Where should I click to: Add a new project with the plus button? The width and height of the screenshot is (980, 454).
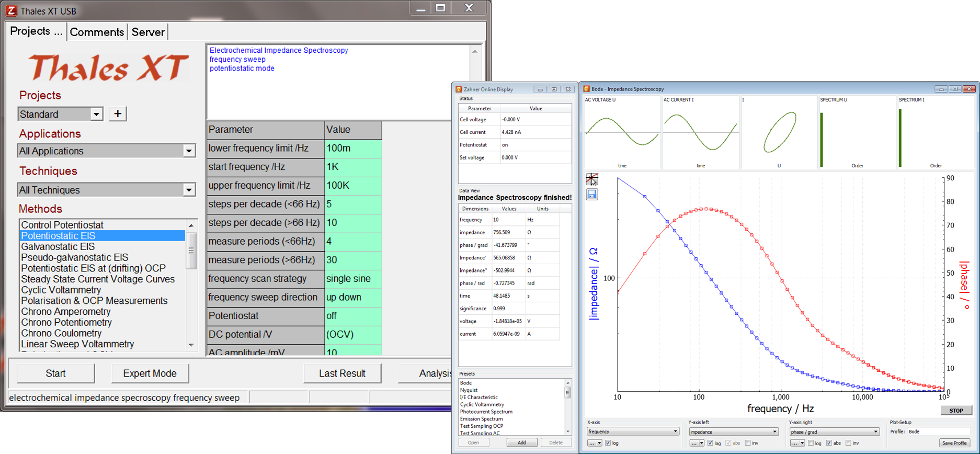point(118,113)
